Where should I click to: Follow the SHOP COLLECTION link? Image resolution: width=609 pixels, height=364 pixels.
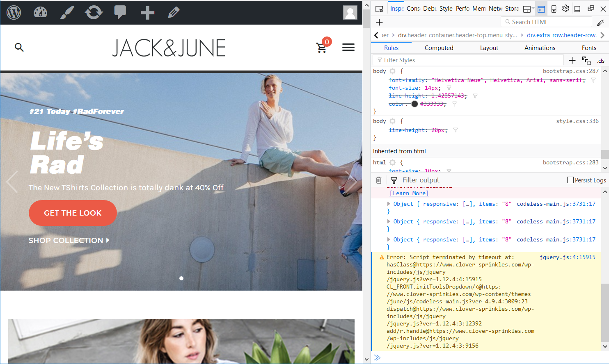click(69, 241)
